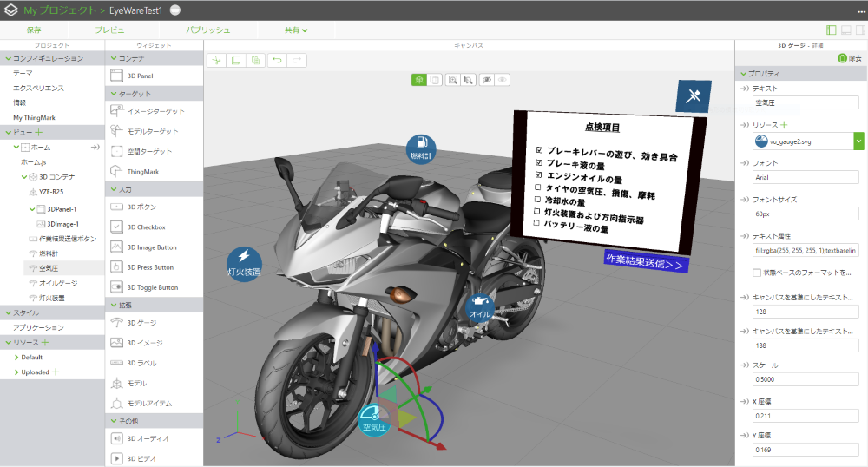
Task: Click the zoom-selected magnifier icon
Action: (469, 80)
